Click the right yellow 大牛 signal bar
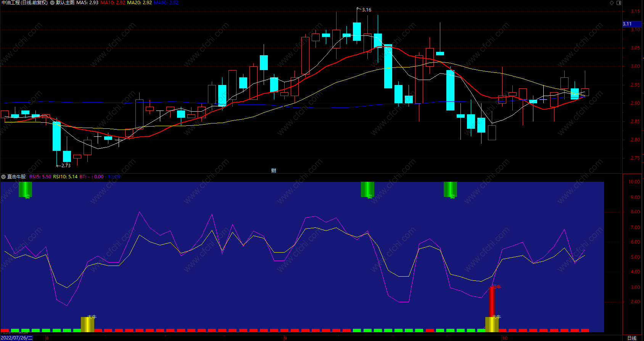Screen dimensions: 644x341 point(492,324)
